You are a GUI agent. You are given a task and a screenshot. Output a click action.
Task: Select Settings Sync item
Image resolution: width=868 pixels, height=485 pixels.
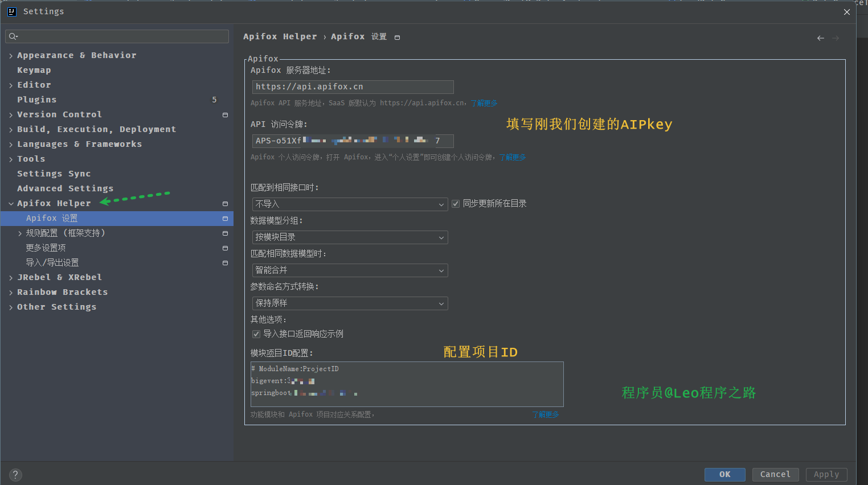[54, 174]
